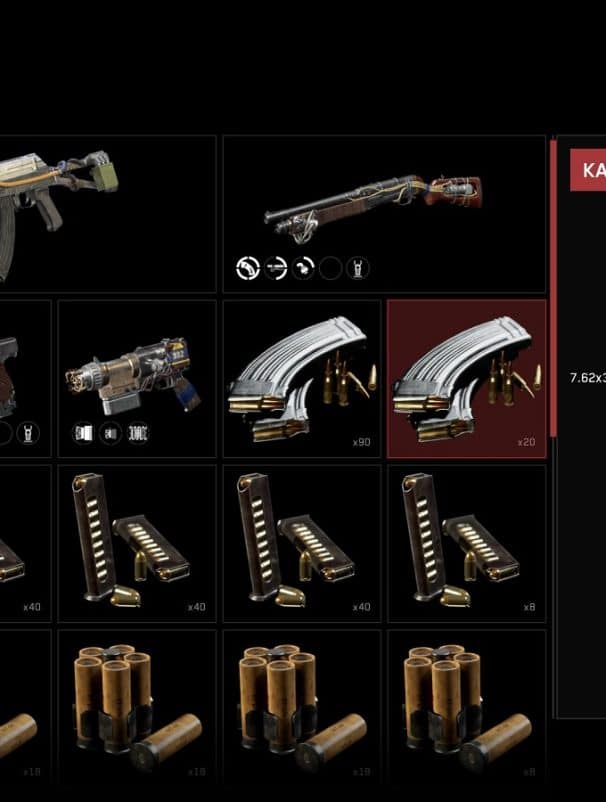This screenshot has height=802, width=606.
Task: Pick the pistol ammo stack showing x8
Action: (467, 544)
